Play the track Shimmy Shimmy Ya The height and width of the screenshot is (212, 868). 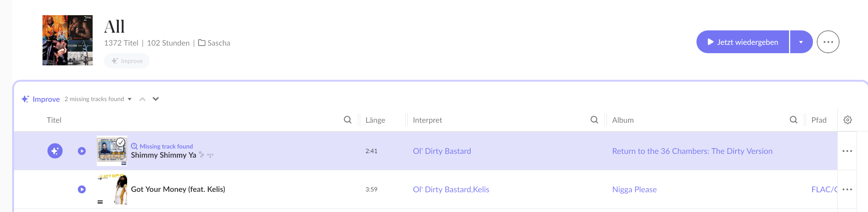(82, 151)
